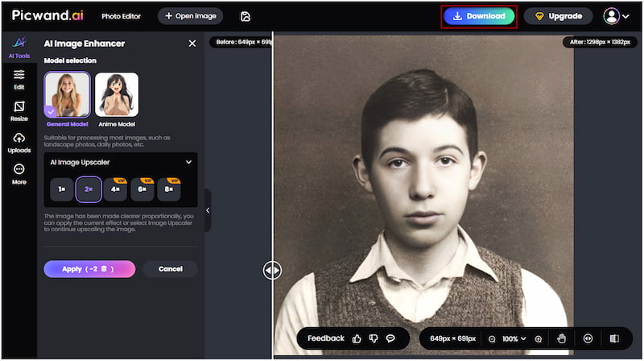644x361 pixels.
Task: Open the AI Tools sidebar panel
Action: (19, 48)
